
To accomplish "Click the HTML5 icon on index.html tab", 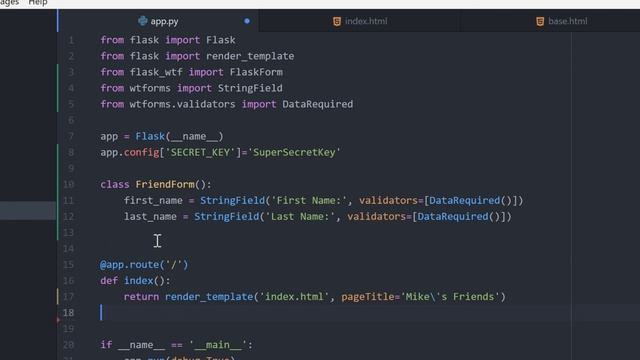I will (337, 22).
